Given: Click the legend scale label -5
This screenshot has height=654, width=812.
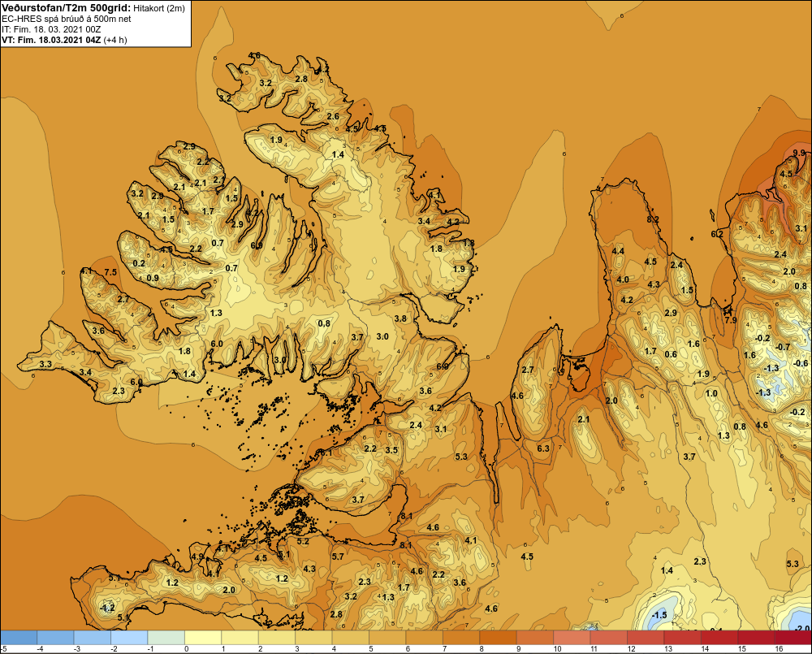Looking at the screenshot, I should coord(3,649).
